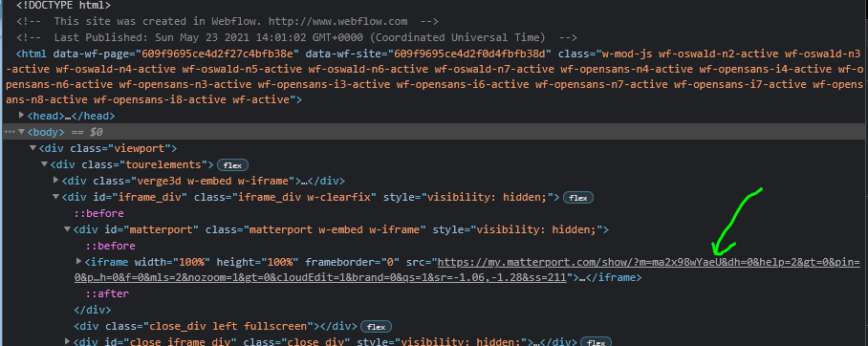The width and height of the screenshot is (868, 346).
Task: Select the 'Last Published' comment line
Action: click(x=296, y=37)
